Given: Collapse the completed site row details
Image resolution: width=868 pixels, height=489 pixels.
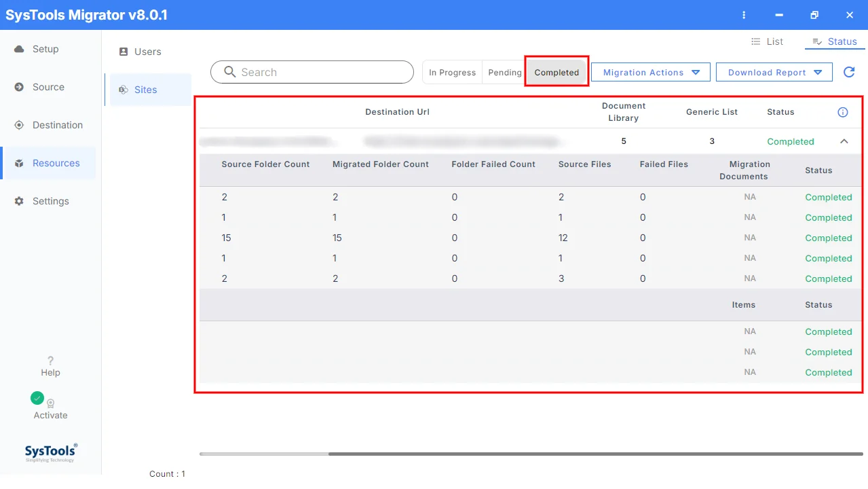Looking at the screenshot, I should point(844,141).
